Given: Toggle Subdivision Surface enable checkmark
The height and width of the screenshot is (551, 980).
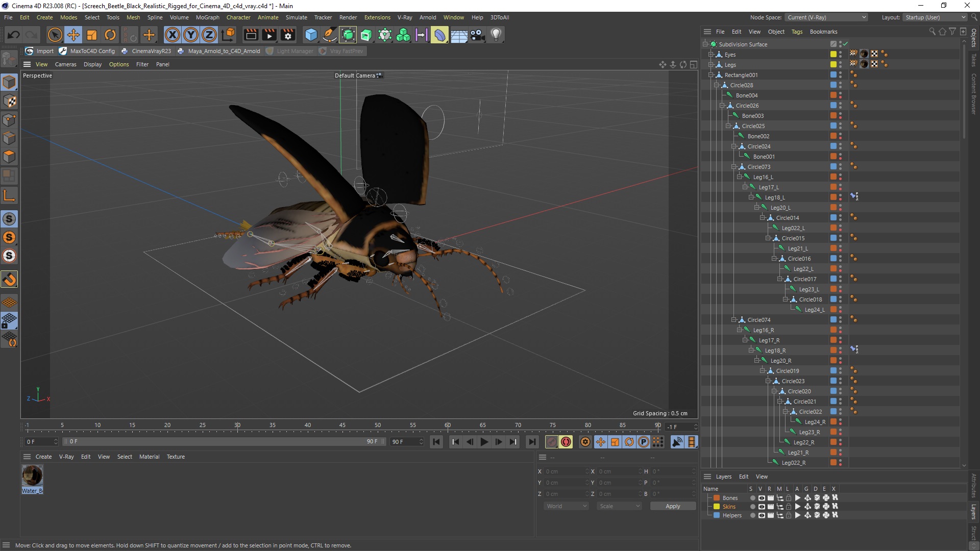Looking at the screenshot, I should [x=845, y=44].
